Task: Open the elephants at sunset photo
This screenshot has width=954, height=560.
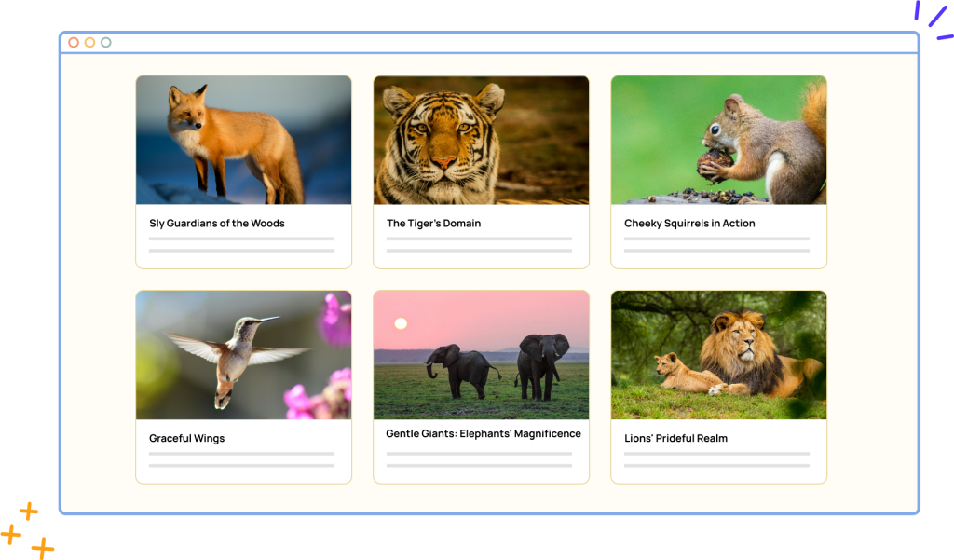Action: tap(481, 355)
